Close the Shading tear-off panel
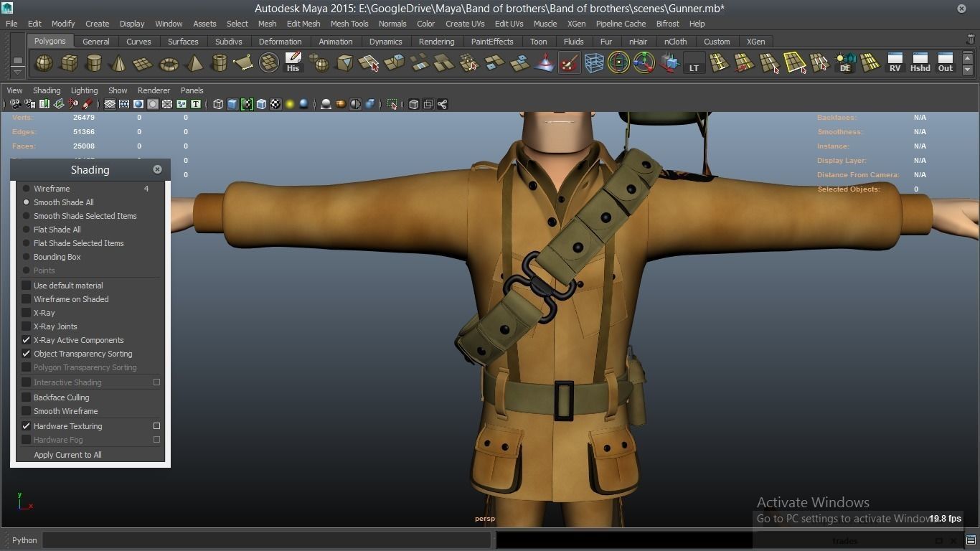The image size is (980, 551). [157, 169]
